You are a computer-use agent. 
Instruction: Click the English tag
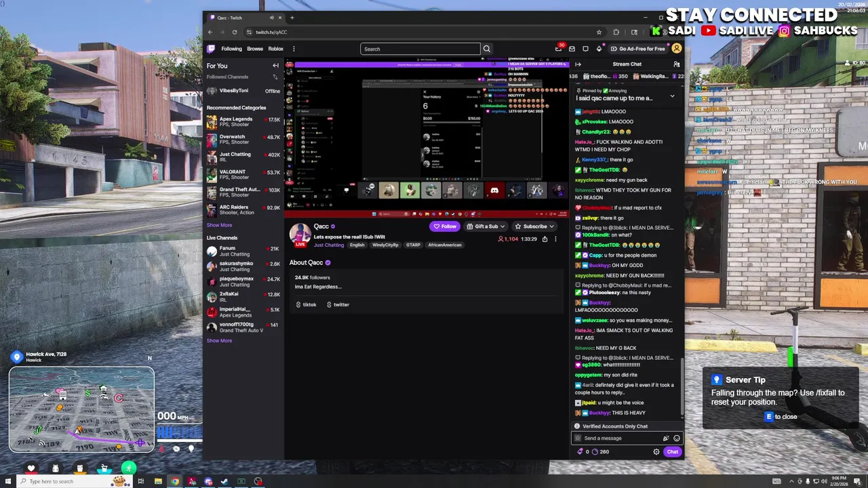point(357,245)
